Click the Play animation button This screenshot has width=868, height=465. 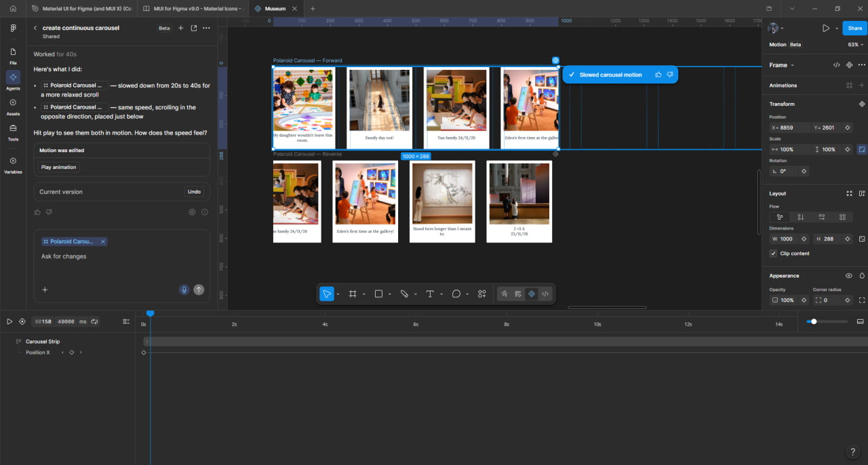[59, 167]
